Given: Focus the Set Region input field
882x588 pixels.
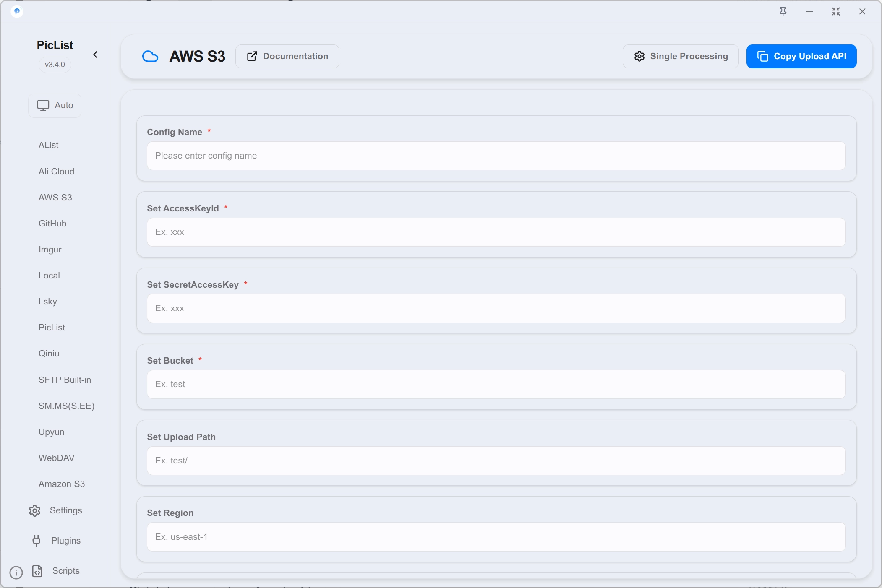Looking at the screenshot, I should pyautogui.click(x=496, y=537).
